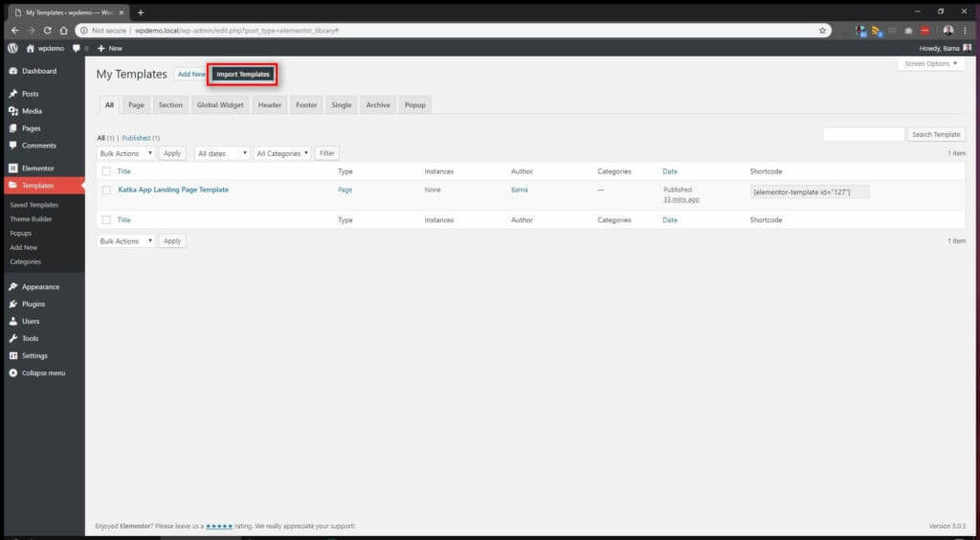Click the Import Templates button

243,75
